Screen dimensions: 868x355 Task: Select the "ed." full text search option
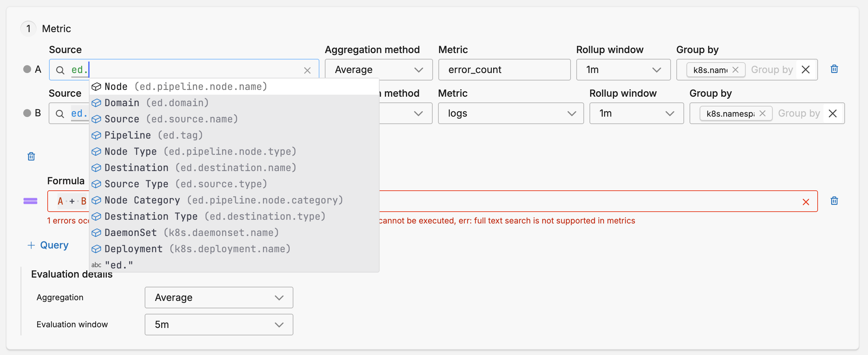(119, 265)
